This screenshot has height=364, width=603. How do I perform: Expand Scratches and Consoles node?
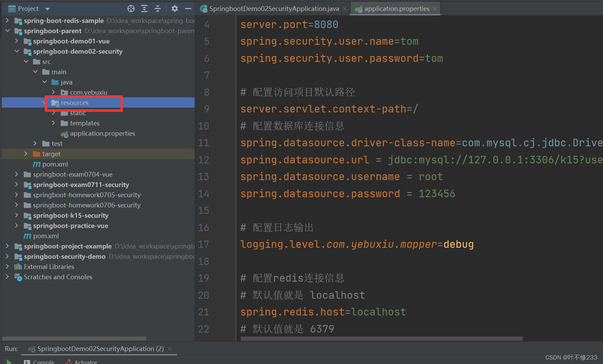coord(7,277)
